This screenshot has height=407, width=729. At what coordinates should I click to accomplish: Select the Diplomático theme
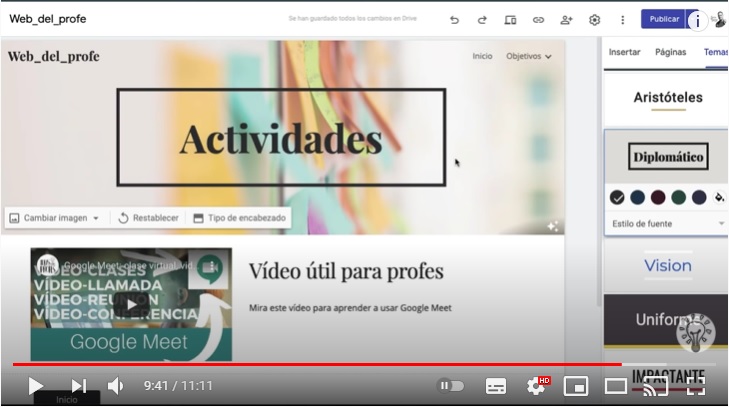click(668, 157)
